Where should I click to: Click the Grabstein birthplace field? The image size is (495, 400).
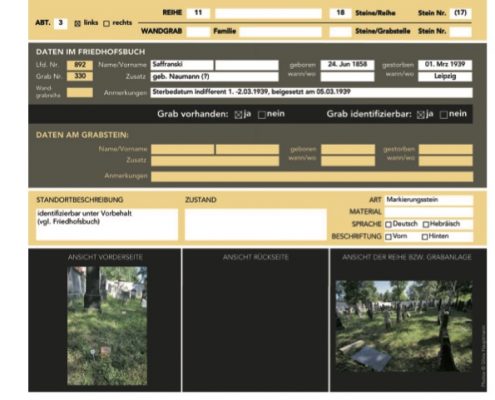point(348,161)
